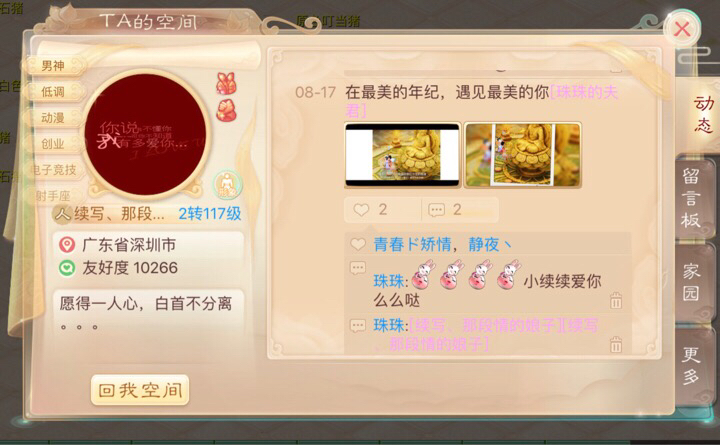View the second golden statue photo thumbnail
The width and height of the screenshot is (720, 445).
pos(523,155)
